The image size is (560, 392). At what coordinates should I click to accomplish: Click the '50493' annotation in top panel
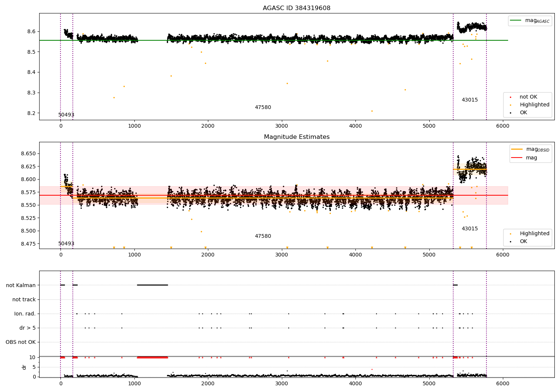[x=66, y=115]
